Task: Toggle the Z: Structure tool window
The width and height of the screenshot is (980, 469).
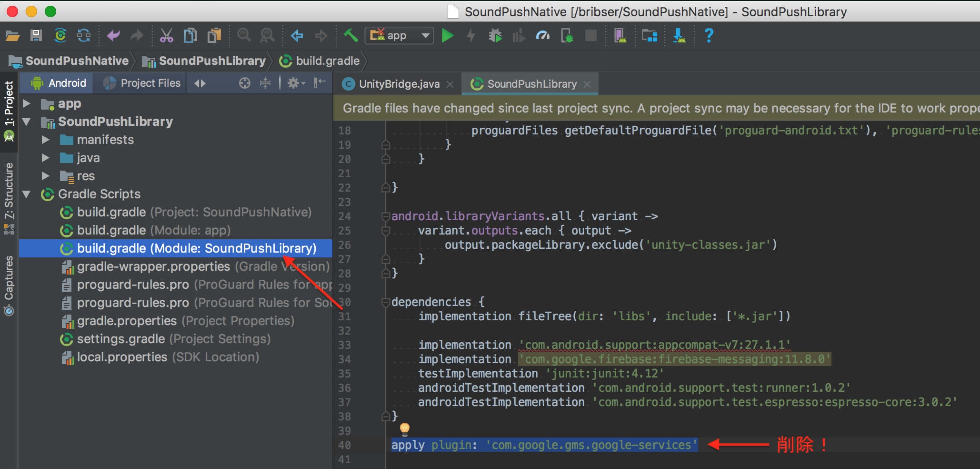Action: click(x=9, y=198)
